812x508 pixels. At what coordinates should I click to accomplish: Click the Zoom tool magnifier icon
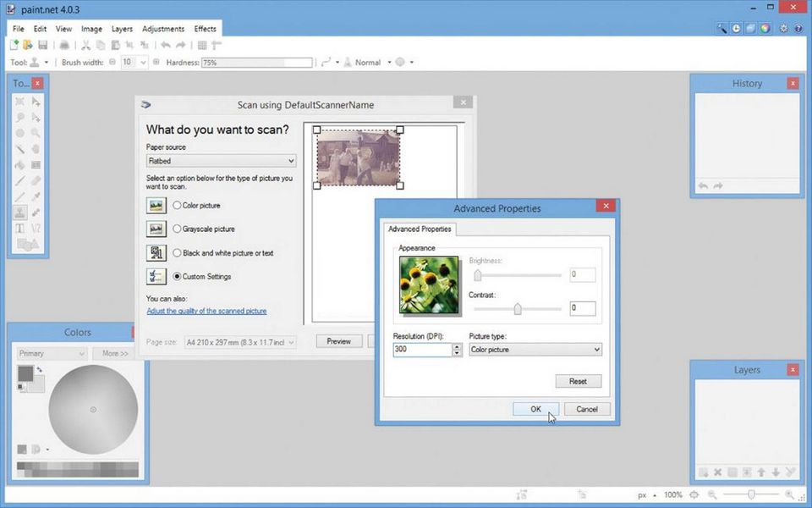tap(36, 133)
